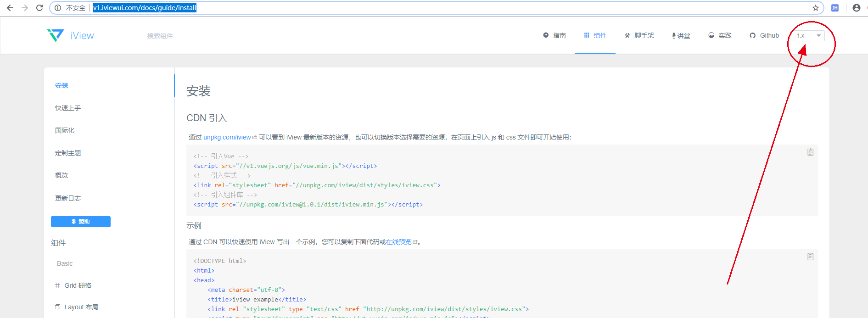The width and height of the screenshot is (868, 318).
Task: Open the 指南 guide menu
Action: [x=554, y=35]
